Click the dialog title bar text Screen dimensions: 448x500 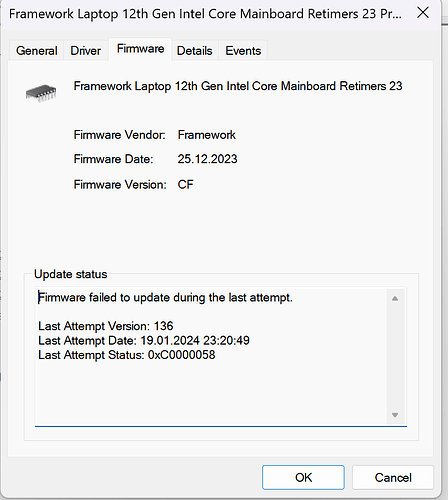tap(205, 14)
